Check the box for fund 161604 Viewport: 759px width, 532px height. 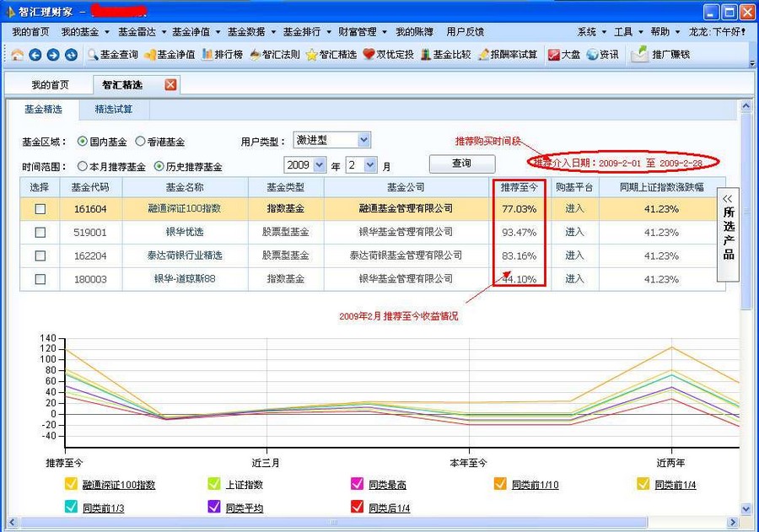40,209
